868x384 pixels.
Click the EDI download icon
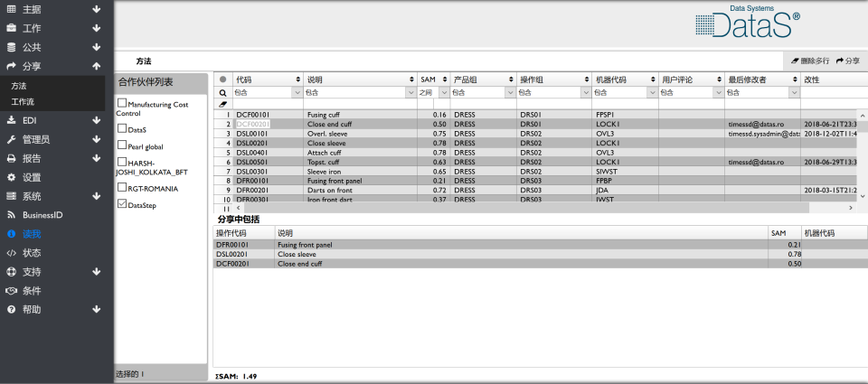[x=11, y=120]
